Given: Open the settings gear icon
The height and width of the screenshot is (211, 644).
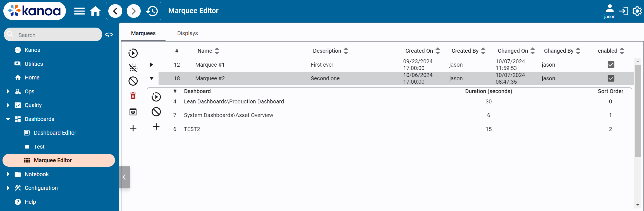Looking at the screenshot, I should tap(637, 11).
